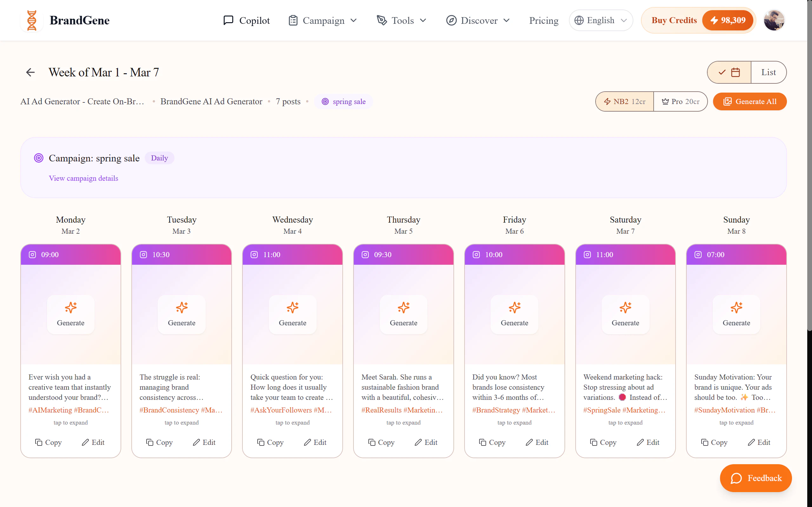
Task: Expand the Discover dropdown
Action: [x=478, y=20]
